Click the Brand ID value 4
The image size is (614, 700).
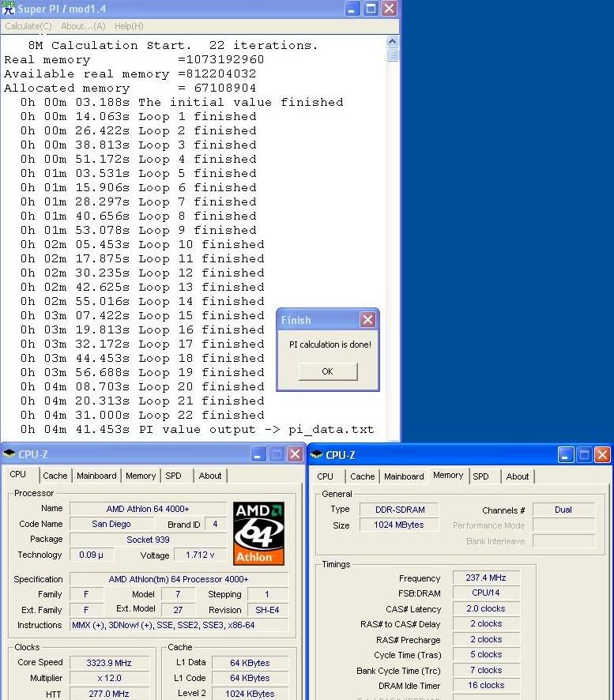click(215, 524)
